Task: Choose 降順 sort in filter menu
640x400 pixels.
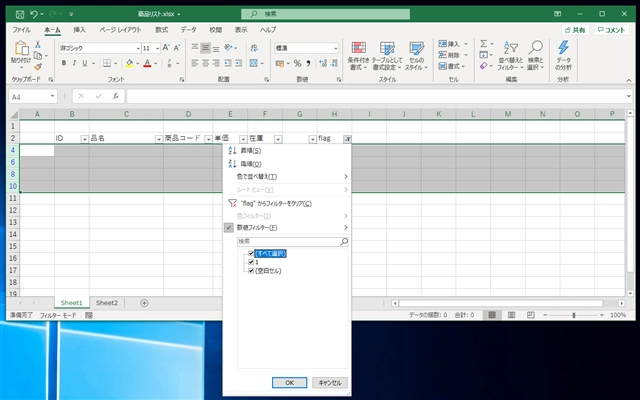Action: 287,164
